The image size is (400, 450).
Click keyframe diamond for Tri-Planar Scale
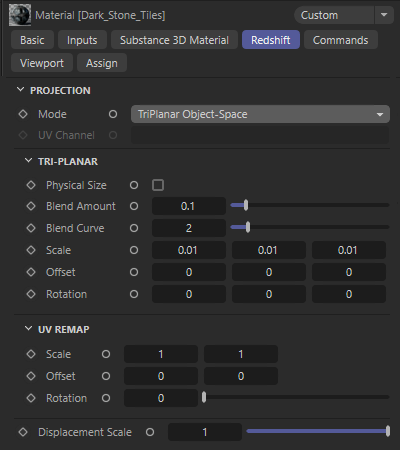click(x=31, y=250)
